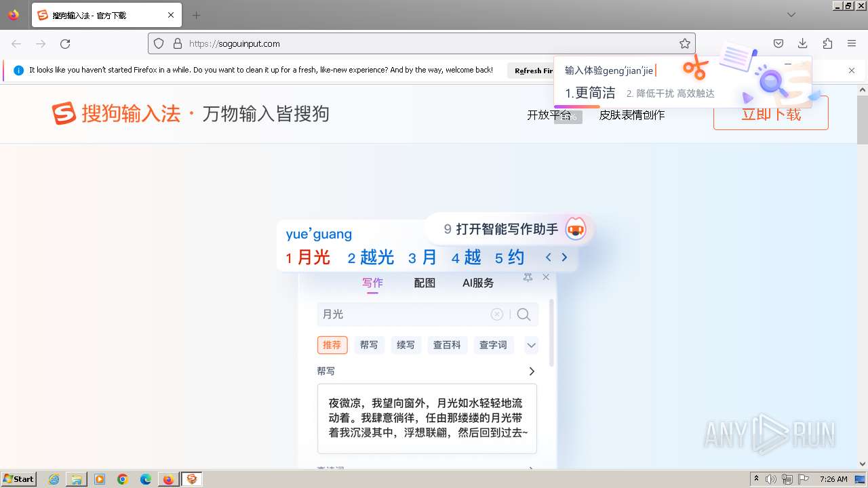Click the taskbar clock 7:26 AM
Image resolution: width=868 pixels, height=488 pixels.
tap(833, 479)
